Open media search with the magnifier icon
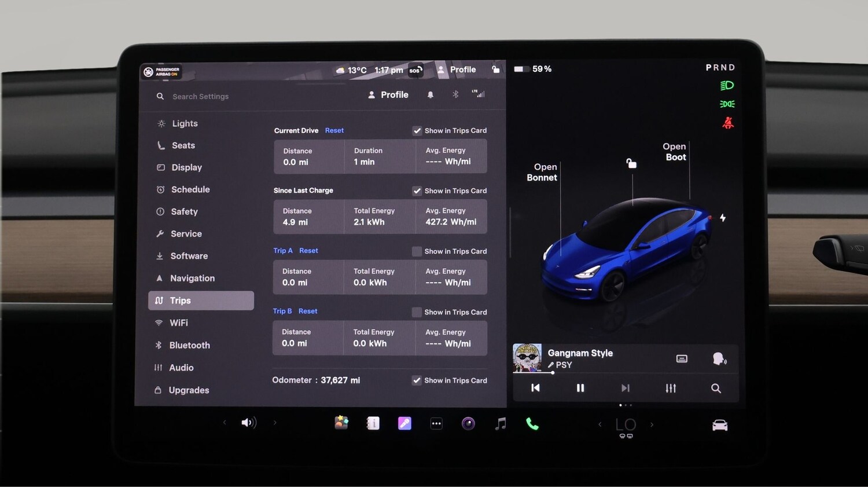Viewport: 868px width, 487px height. (x=716, y=388)
